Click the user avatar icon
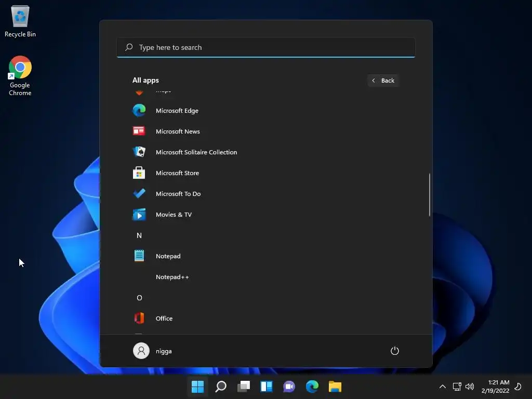Screen dimensions: 532x399 pyautogui.click(x=141, y=351)
